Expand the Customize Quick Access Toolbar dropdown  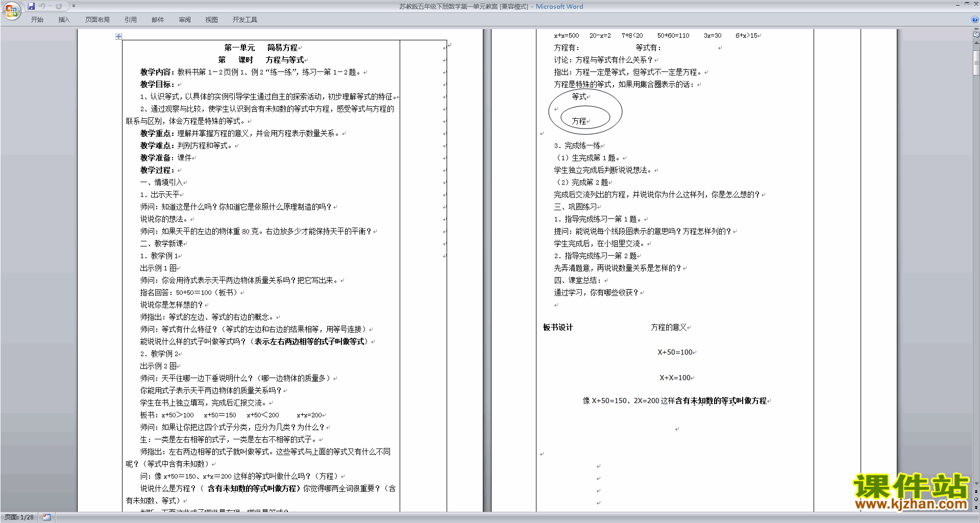point(73,6)
